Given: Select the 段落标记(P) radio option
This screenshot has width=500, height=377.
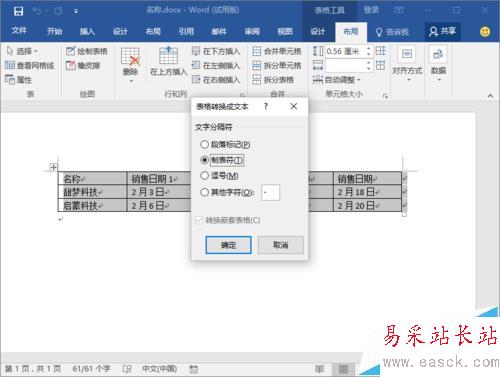Looking at the screenshot, I should coord(225,144).
